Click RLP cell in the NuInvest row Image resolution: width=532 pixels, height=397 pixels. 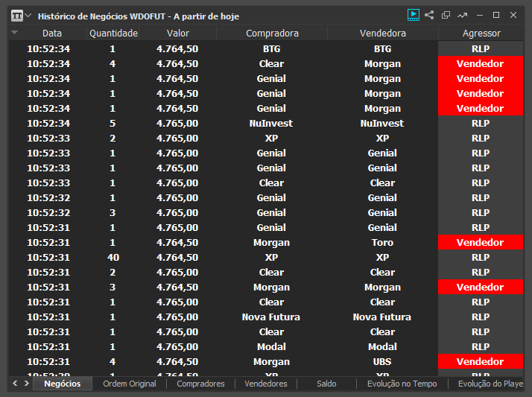click(x=481, y=124)
